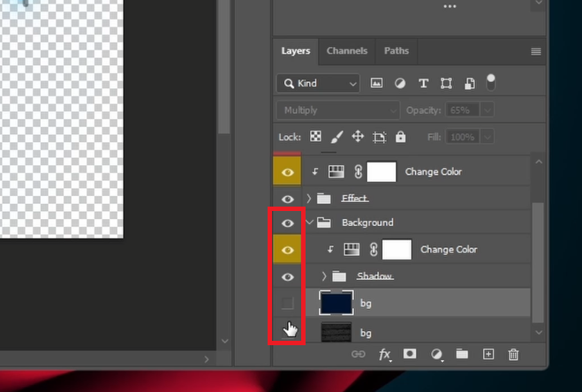Filter layers by pixel layers icon
The width and height of the screenshot is (582, 392).
pos(376,83)
